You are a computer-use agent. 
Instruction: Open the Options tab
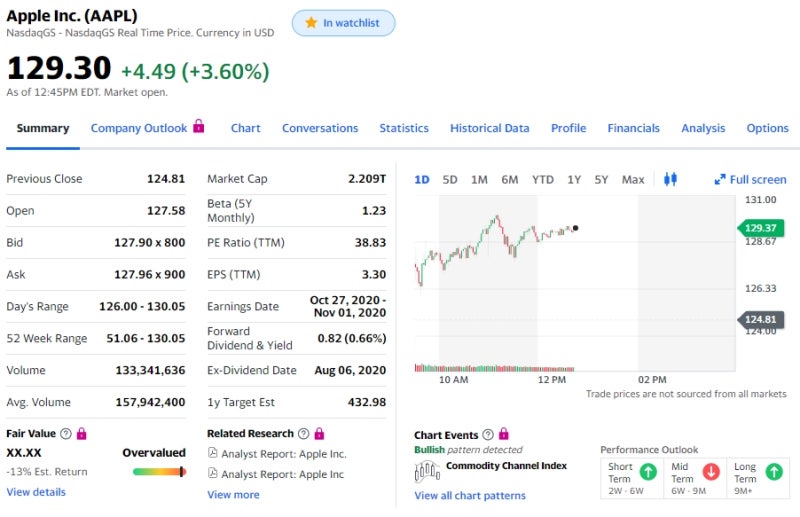click(767, 128)
